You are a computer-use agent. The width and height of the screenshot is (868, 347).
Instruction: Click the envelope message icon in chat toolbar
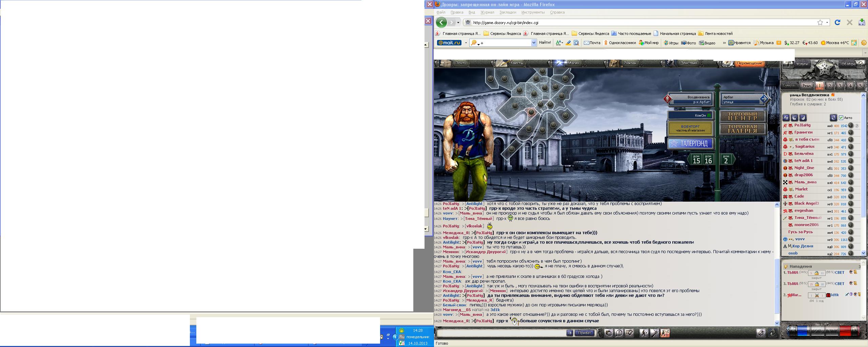[x=665, y=333]
